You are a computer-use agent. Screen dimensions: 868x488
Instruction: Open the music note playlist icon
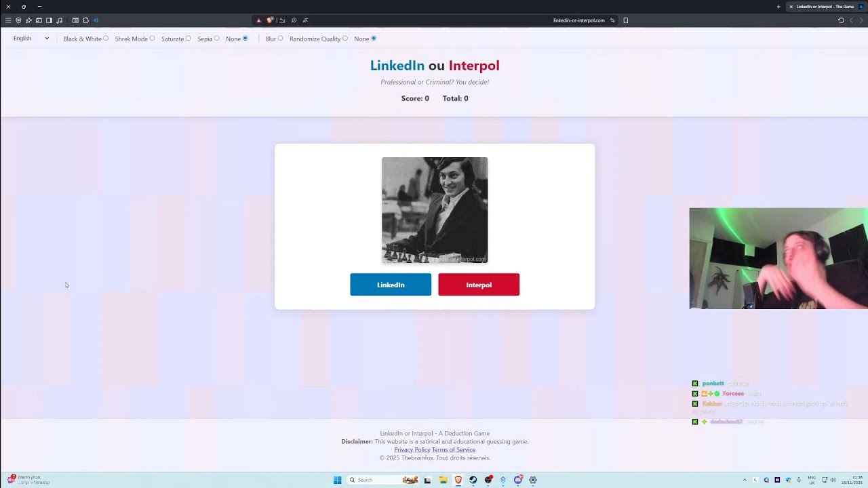59,20
